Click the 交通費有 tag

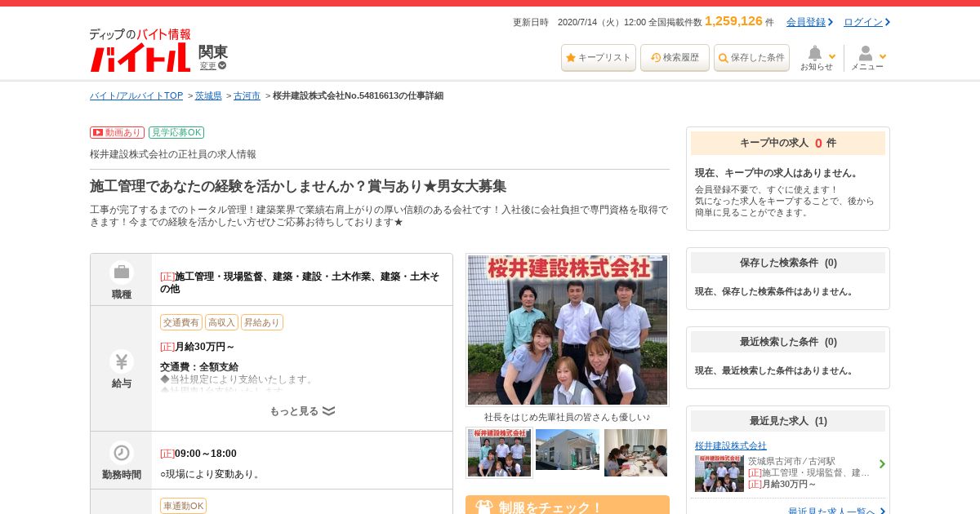(x=181, y=322)
